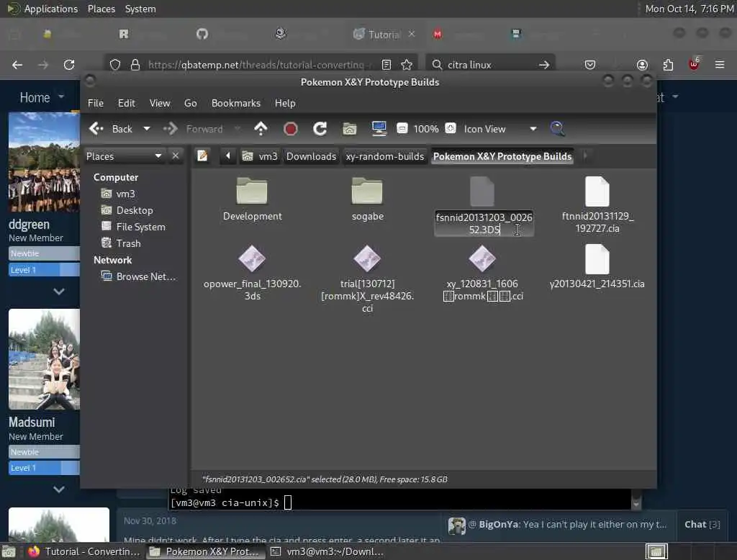Click the vm3 path bar button

pyautogui.click(x=260, y=156)
